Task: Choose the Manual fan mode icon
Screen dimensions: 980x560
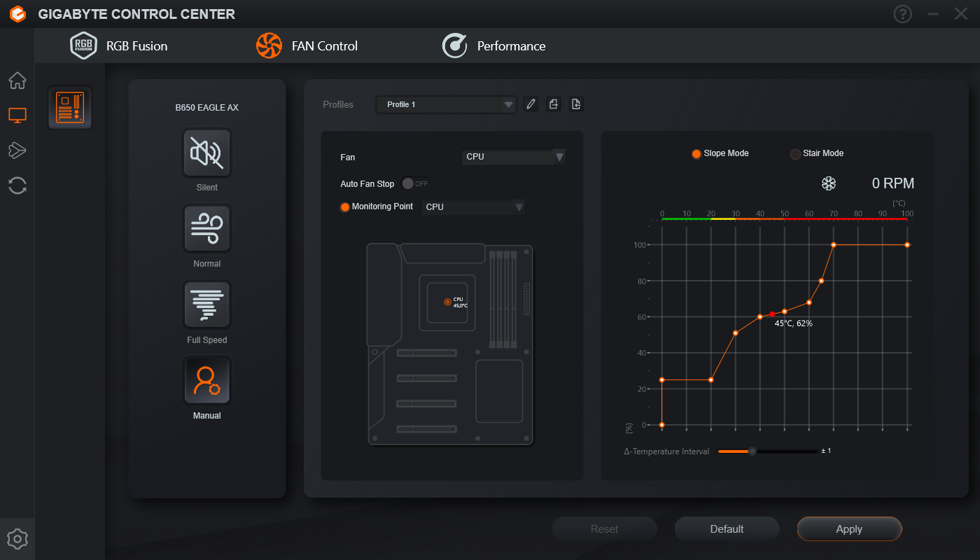Action: (x=206, y=380)
